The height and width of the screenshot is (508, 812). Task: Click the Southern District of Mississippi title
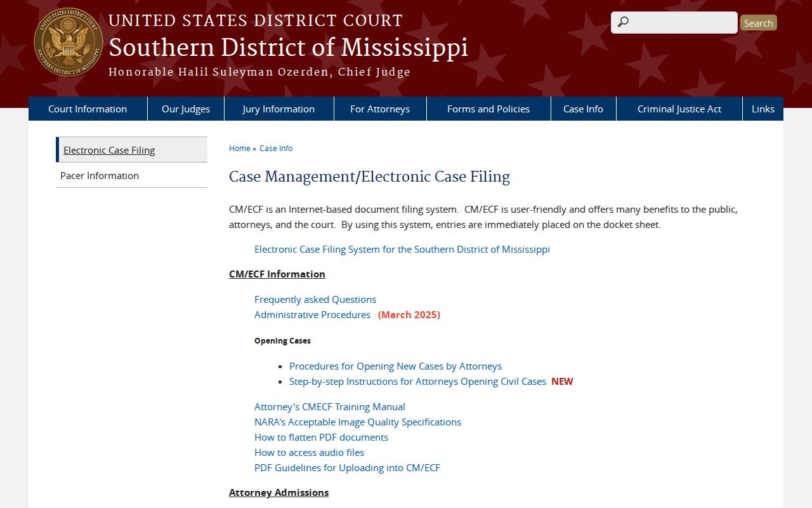click(x=288, y=48)
